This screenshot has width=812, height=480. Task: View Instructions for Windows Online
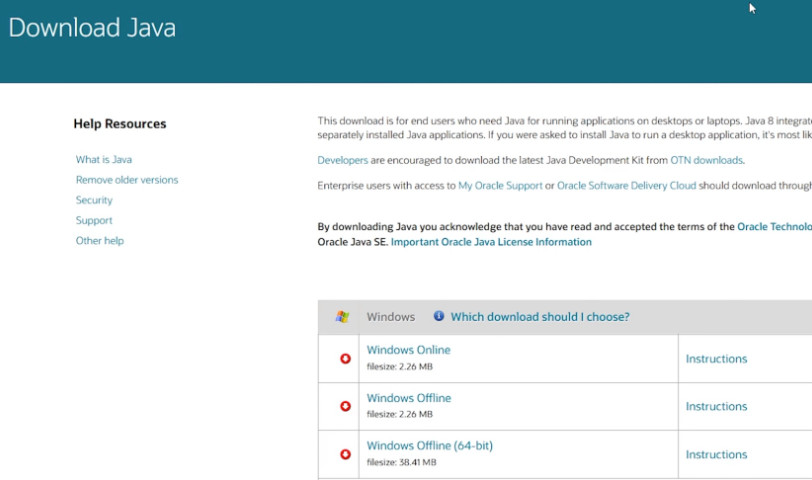pyautogui.click(x=716, y=359)
